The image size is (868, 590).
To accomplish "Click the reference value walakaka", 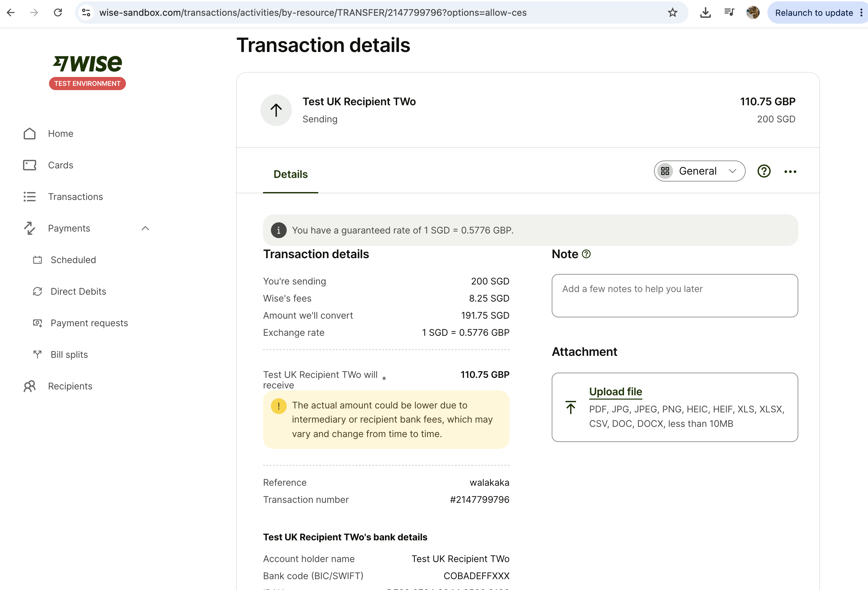I will pos(489,482).
